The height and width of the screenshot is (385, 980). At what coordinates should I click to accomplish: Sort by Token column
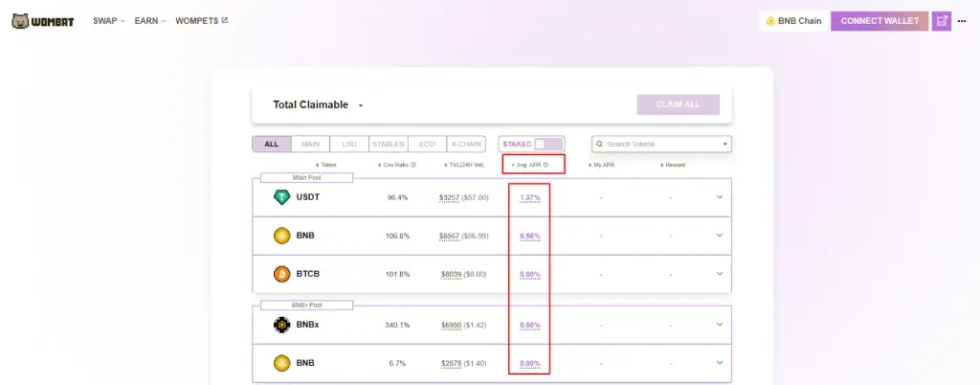tap(326, 165)
